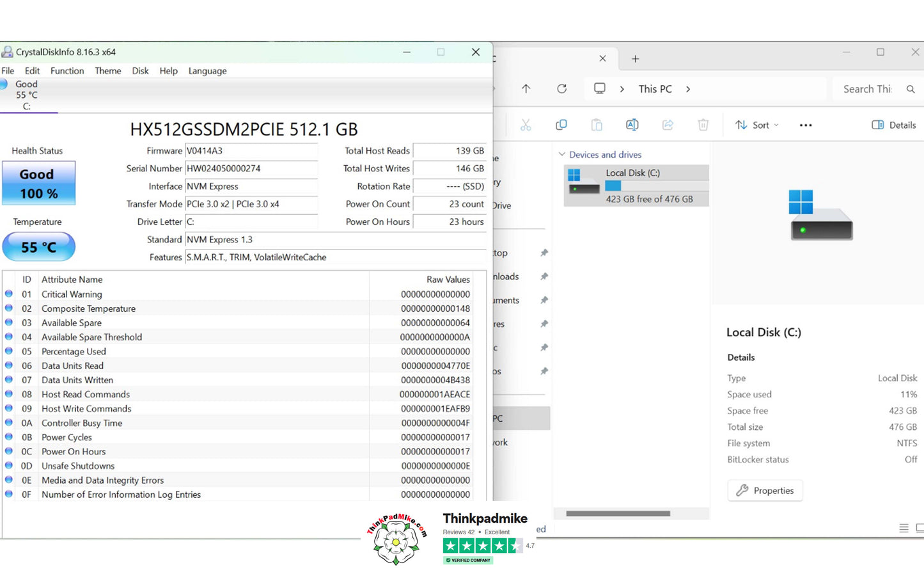Open the Language menu

207,71
